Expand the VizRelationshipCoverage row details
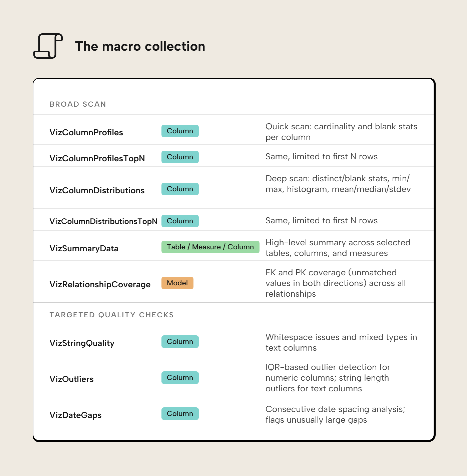Viewport: 467px width, 476px height. pyautogui.click(x=100, y=284)
